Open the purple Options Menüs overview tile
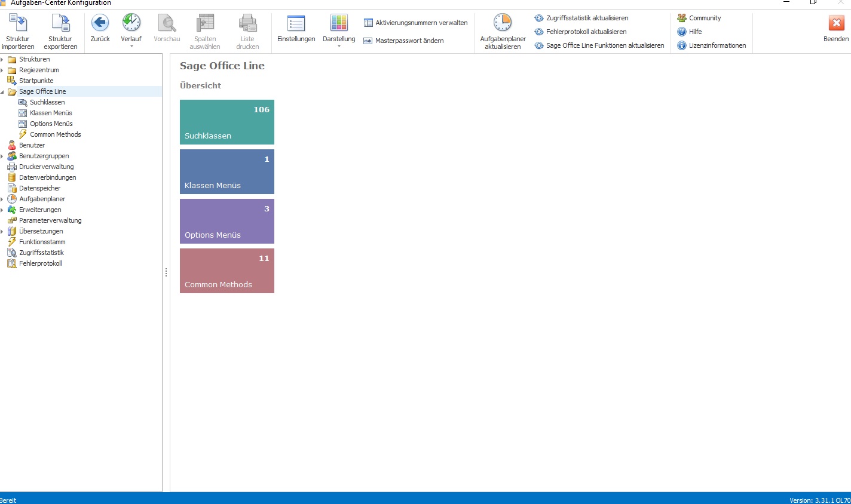The width and height of the screenshot is (851, 504). (227, 221)
